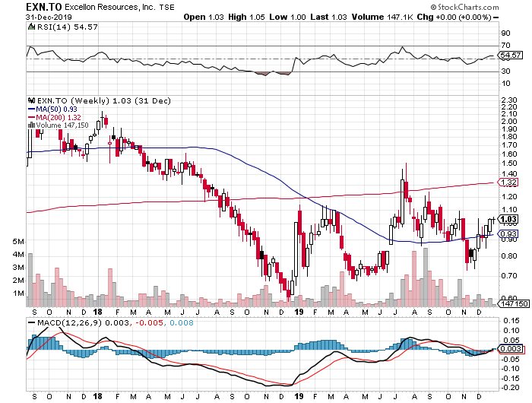
Task: Click the 1.03 last price tag on right axis
Action: pyautogui.click(x=508, y=219)
